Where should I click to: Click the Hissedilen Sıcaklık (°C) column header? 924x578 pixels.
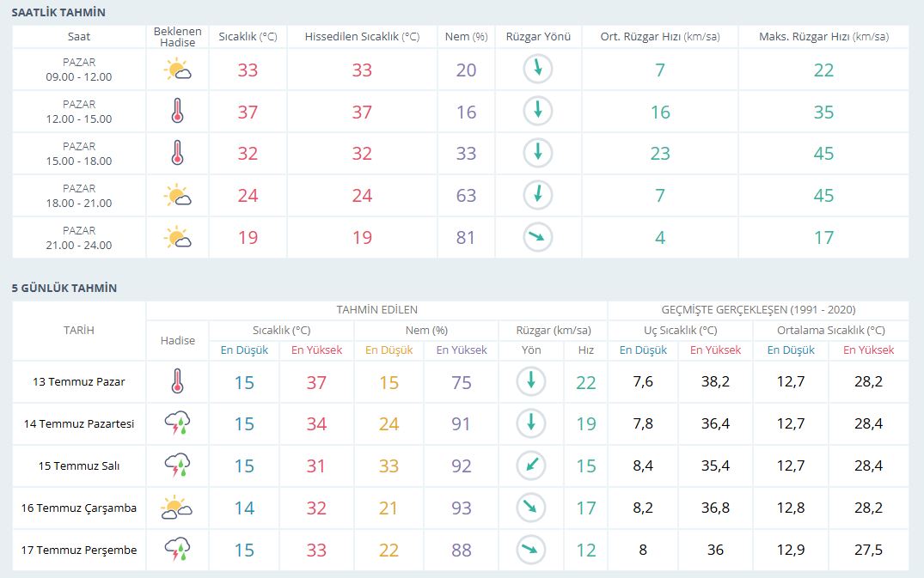point(362,37)
